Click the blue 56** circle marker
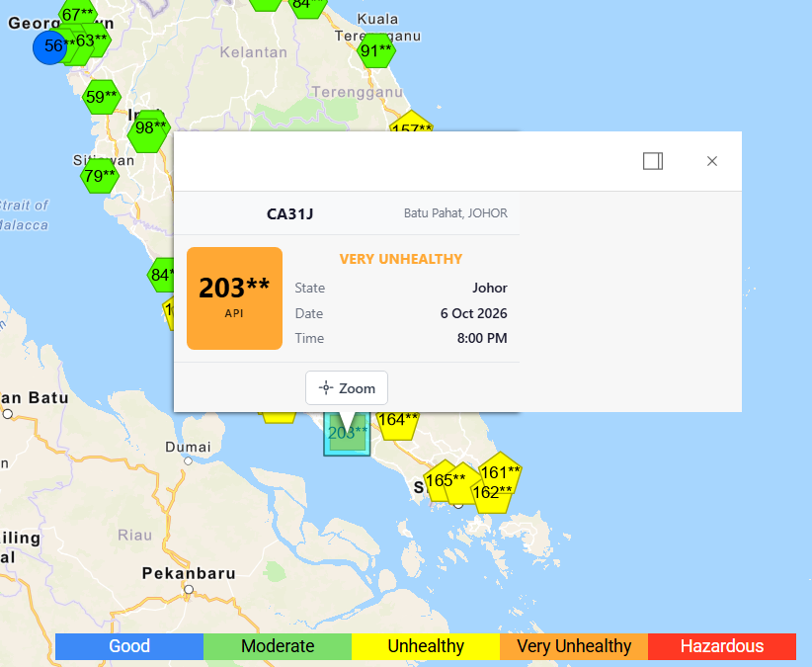The width and height of the screenshot is (812, 667). [49, 47]
